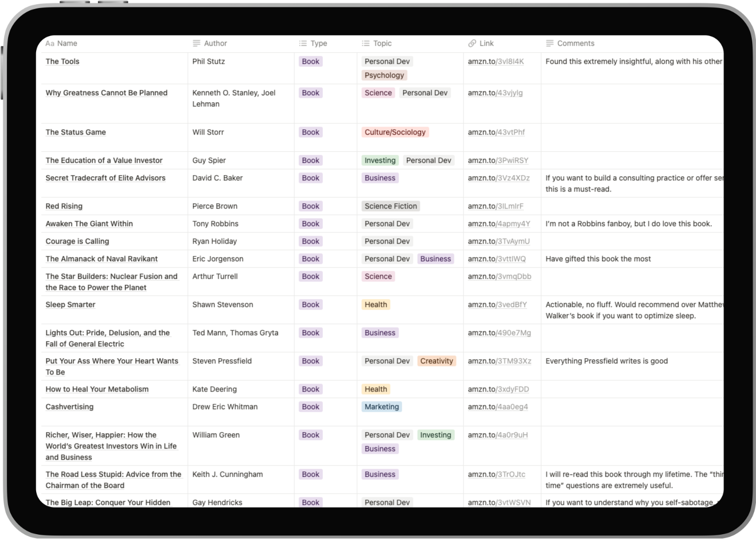Click the Topic column multi-select icon
The height and width of the screenshot is (539, 756).
(365, 44)
